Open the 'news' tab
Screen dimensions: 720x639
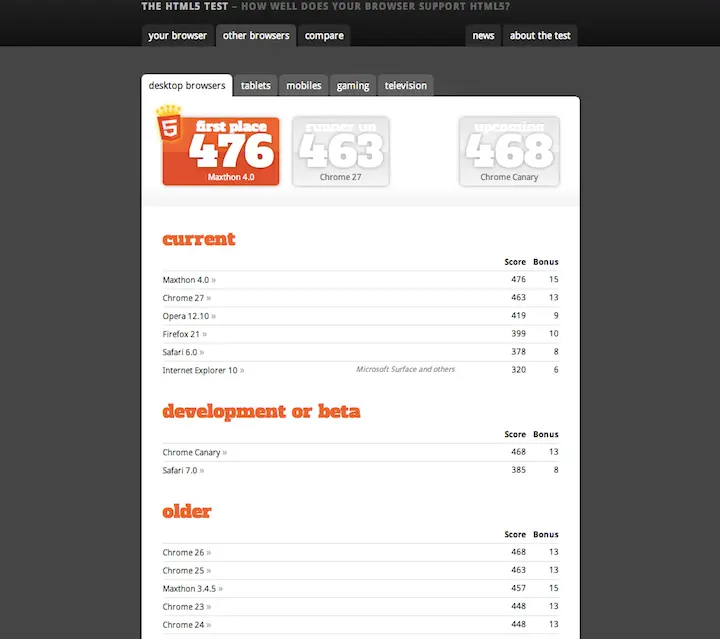tap(483, 35)
